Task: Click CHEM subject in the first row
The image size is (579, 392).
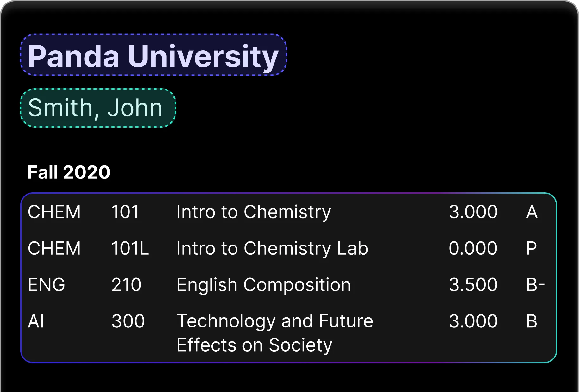Action: (54, 212)
